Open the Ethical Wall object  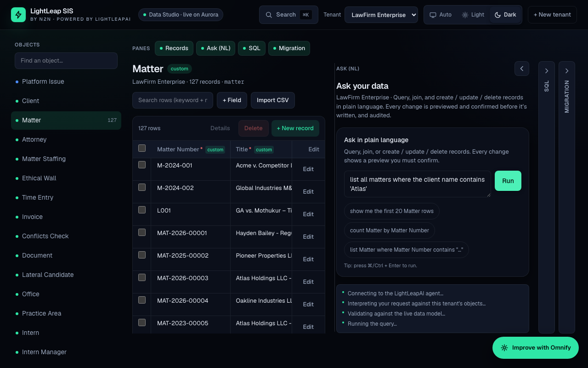pos(66,178)
